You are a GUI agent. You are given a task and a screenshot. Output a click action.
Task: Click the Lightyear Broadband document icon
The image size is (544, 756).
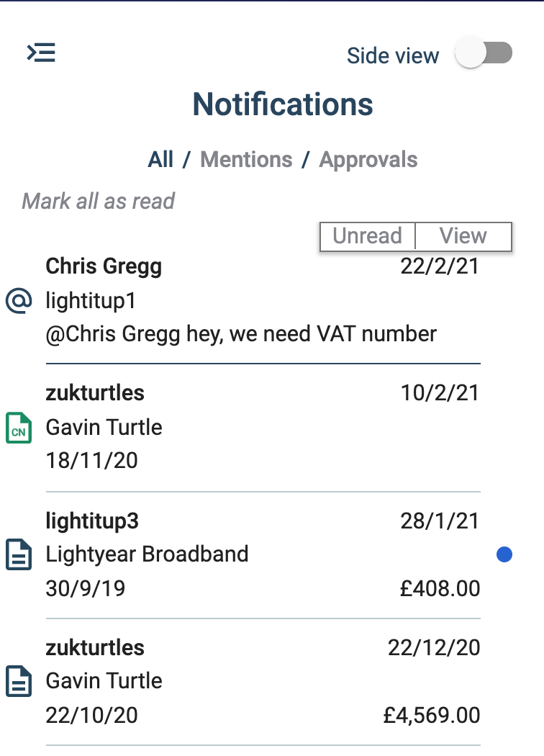[x=19, y=554]
